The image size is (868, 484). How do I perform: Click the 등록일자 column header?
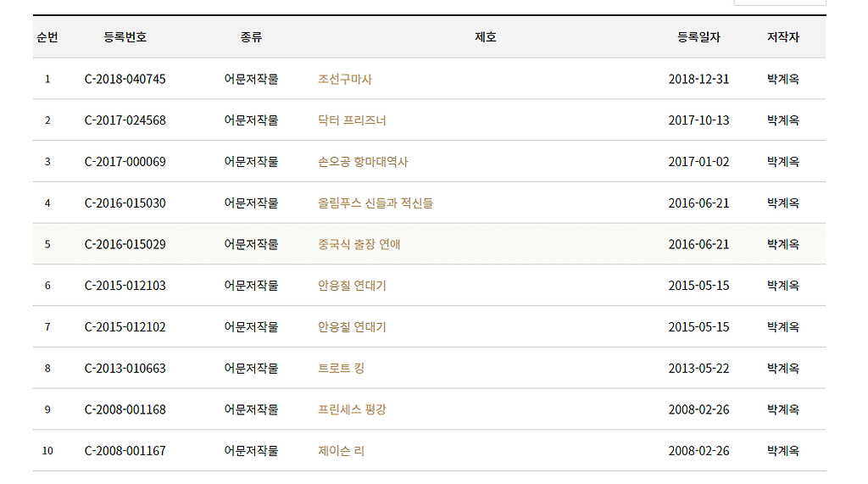(698, 37)
